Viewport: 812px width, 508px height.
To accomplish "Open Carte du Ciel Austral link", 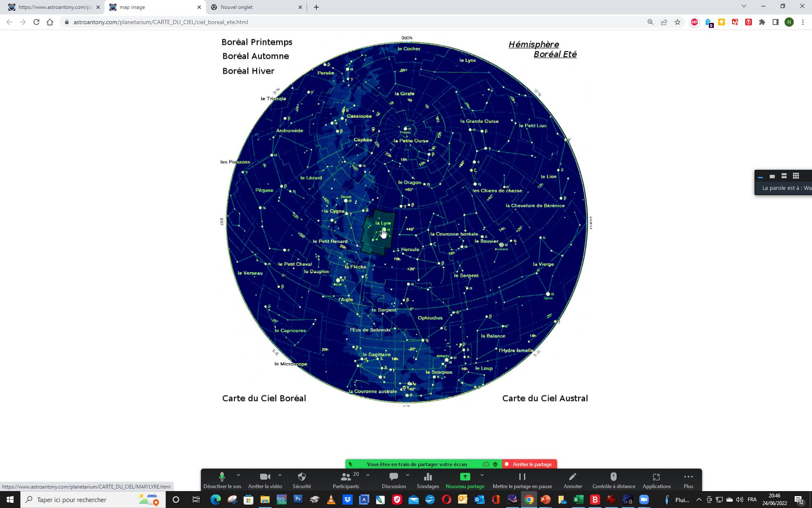I will [x=545, y=398].
